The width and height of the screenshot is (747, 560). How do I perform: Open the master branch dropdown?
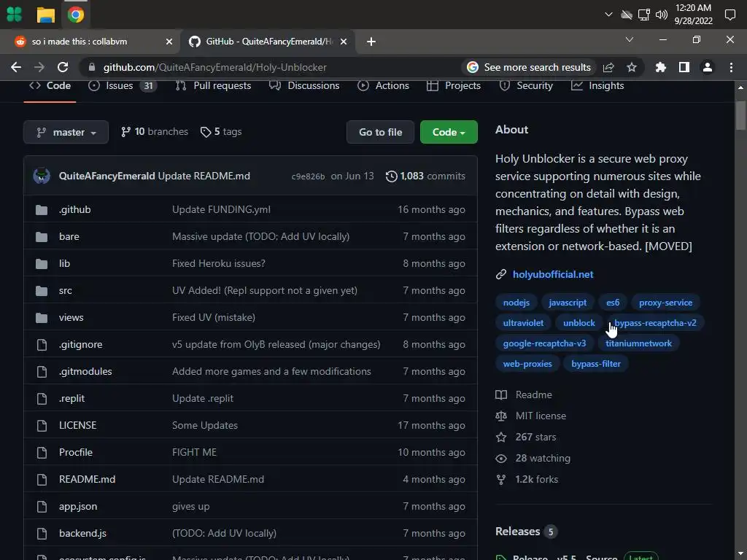(66, 132)
